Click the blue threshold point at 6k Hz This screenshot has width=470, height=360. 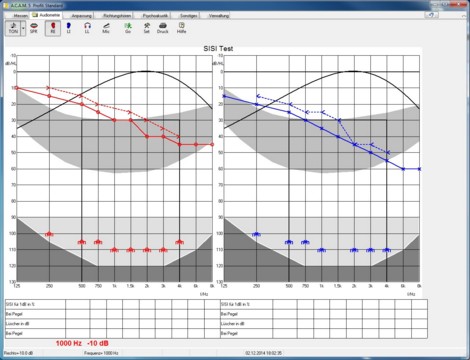[x=403, y=169]
